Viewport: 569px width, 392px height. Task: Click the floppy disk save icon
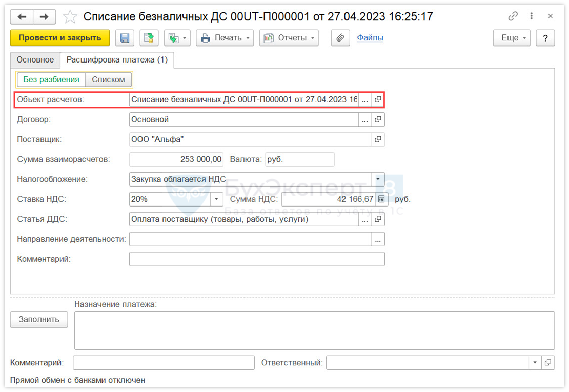pos(125,38)
